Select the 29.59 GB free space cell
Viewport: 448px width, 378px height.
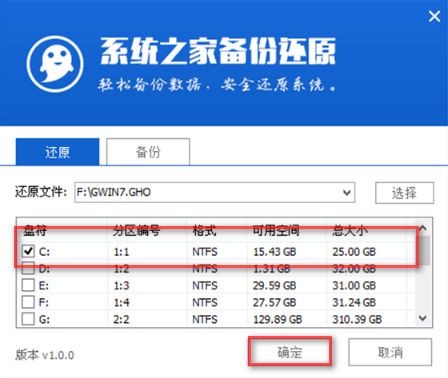(274, 286)
